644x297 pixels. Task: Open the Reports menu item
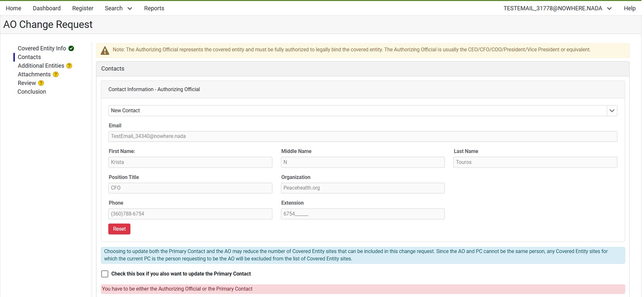(x=154, y=8)
